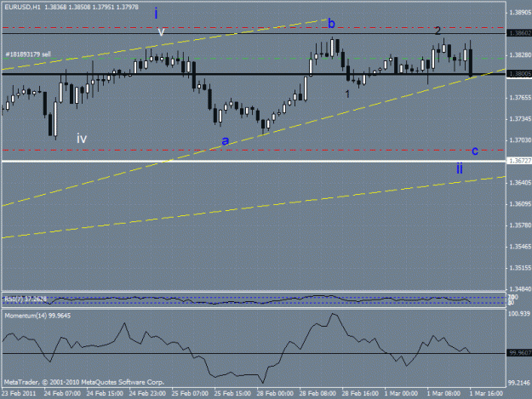Click the '25 Feb 15:00' time axis label
Viewport: 532px width, 399px height.
click(232, 393)
